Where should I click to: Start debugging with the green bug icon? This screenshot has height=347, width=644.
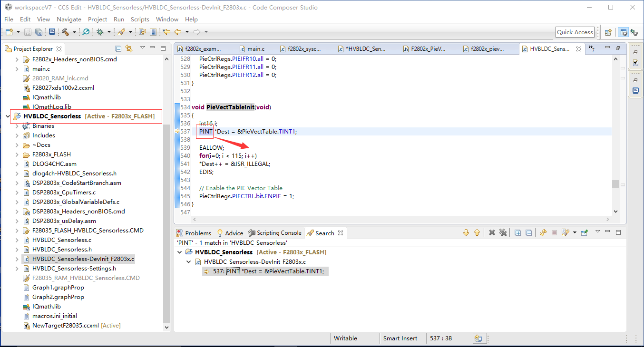pyautogui.click(x=100, y=32)
